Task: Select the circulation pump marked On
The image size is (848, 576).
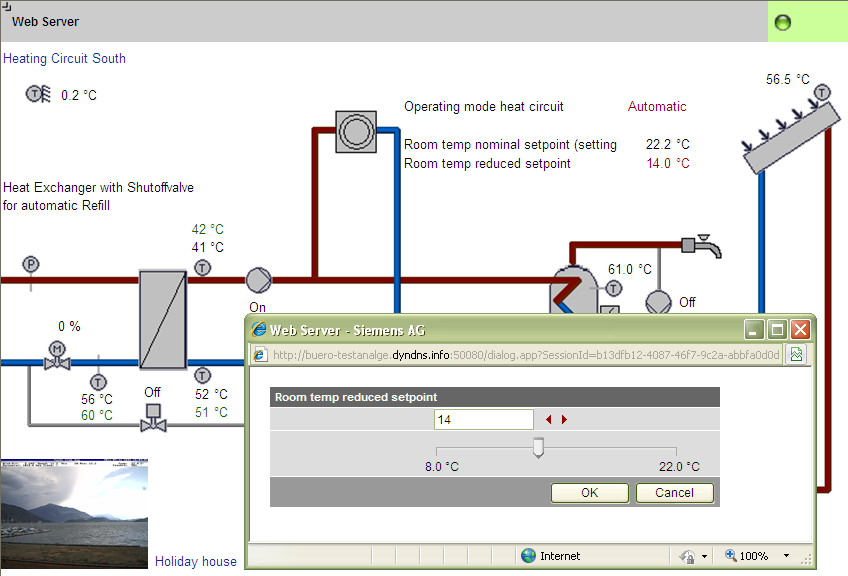Action: [x=259, y=280]
